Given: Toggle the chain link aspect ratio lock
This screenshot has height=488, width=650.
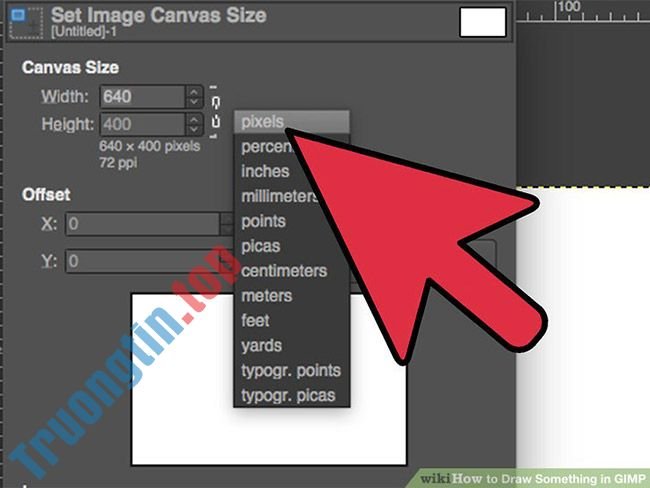Looking at the screenshot, I should click(214, 110).
